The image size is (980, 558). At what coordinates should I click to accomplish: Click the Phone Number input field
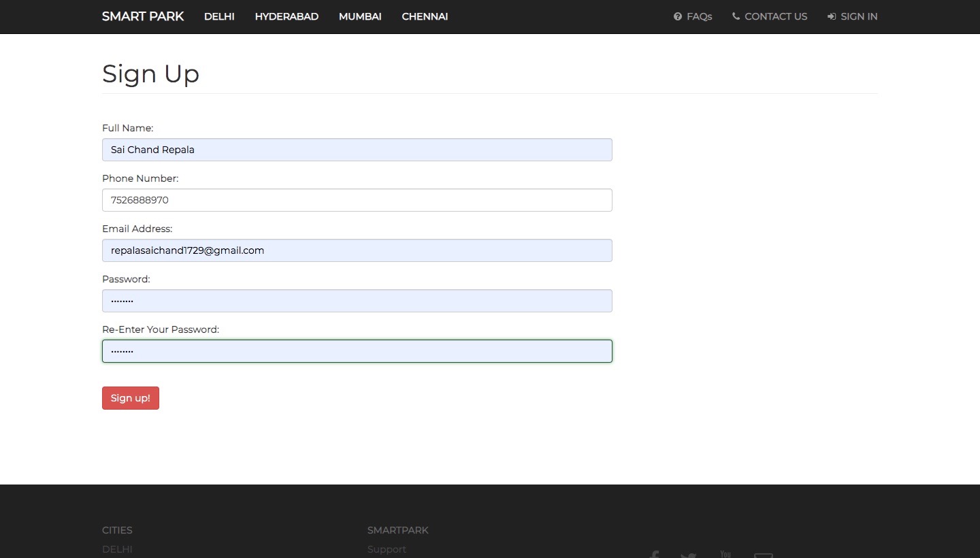click(x=357, y=200)
